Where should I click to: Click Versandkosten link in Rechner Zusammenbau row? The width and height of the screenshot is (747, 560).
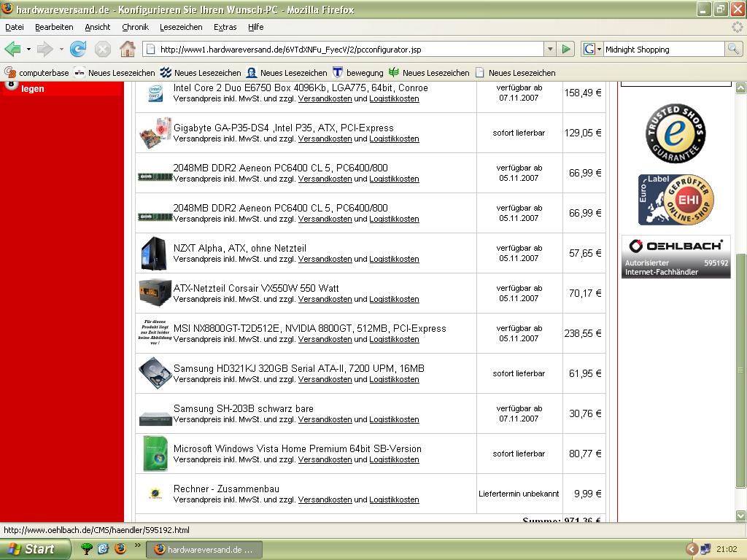tap(325, 500)
